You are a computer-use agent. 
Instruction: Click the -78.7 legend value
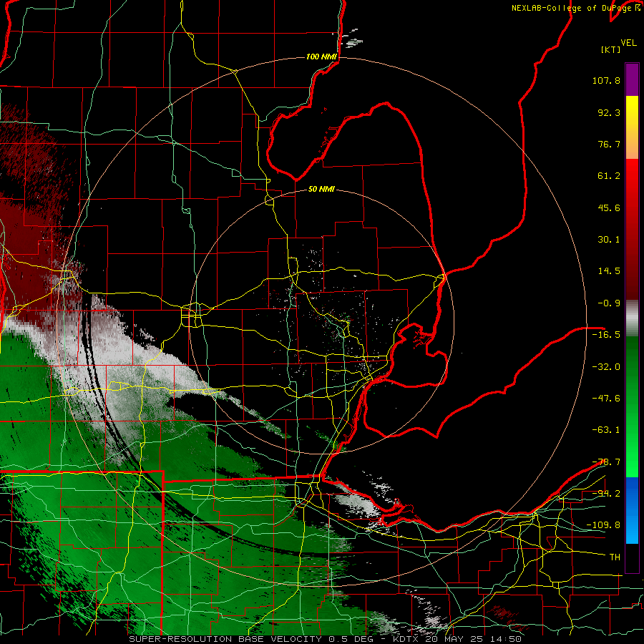coord(606,462)
